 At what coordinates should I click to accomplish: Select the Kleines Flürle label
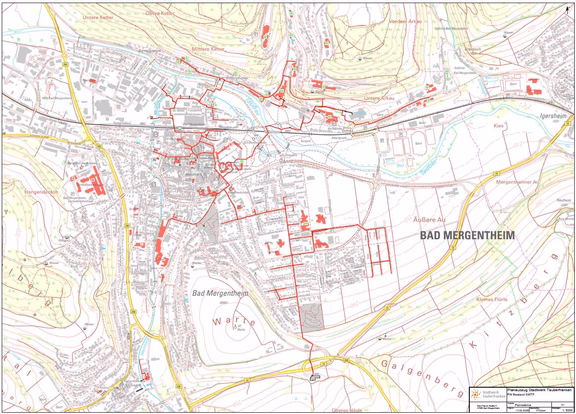coord(492,299)
